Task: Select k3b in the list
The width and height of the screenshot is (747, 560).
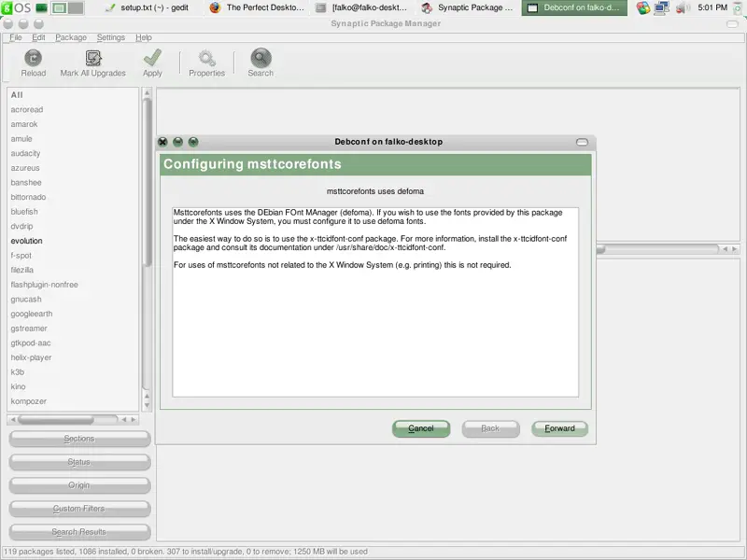Action: [x=73, y=372]
